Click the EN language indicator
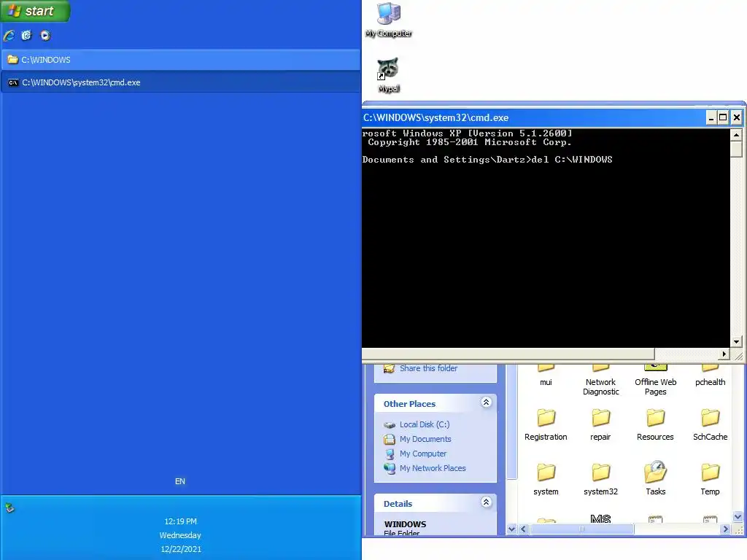 180,481
